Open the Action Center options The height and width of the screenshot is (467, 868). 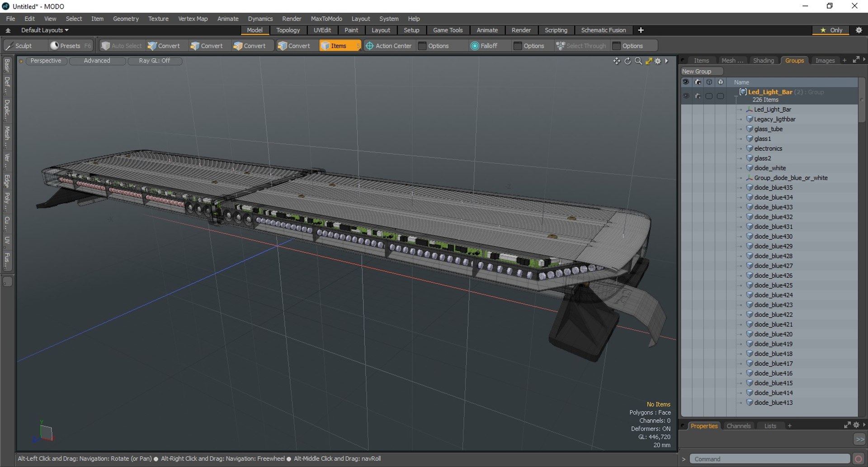(388, 46)
